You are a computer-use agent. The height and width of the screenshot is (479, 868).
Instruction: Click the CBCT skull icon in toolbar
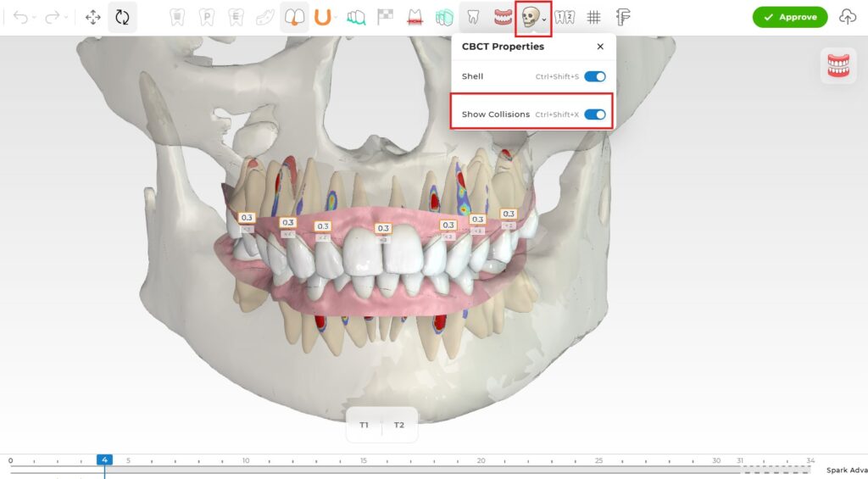click(x=531, y=17)
